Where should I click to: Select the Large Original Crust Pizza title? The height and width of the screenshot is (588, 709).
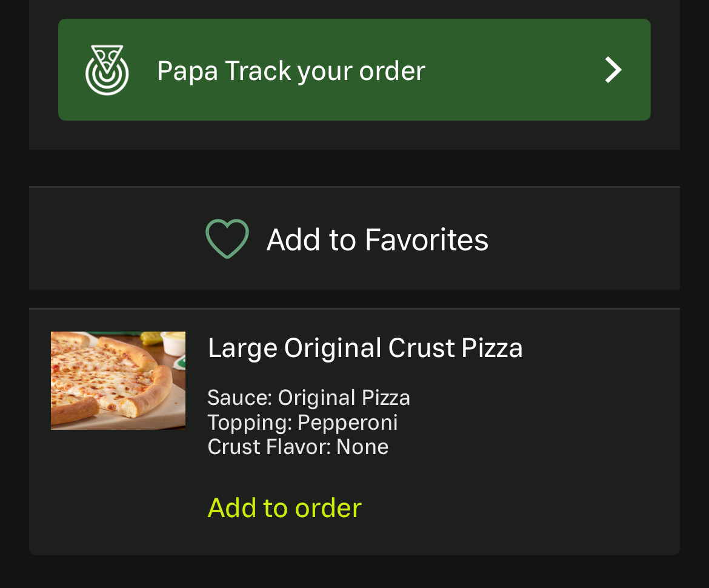365,348
